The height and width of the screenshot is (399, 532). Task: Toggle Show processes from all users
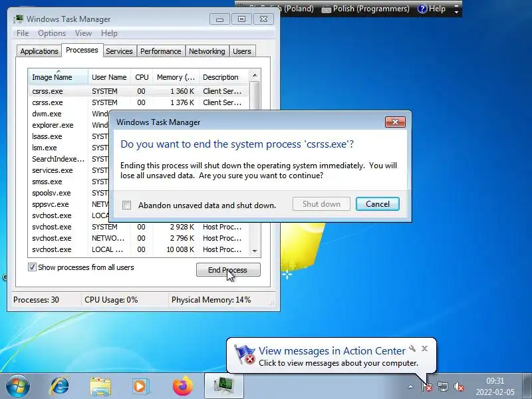pyautogui.click(x=32, y=267)
